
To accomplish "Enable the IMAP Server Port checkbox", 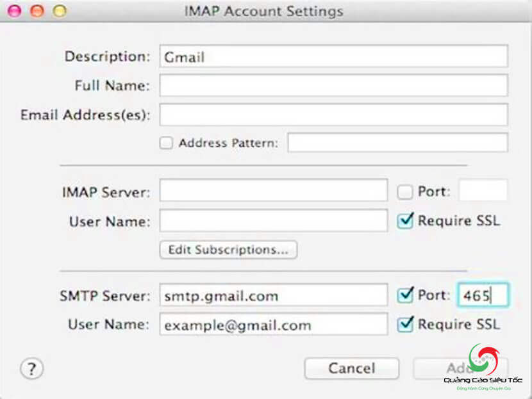I will point(404,191).
